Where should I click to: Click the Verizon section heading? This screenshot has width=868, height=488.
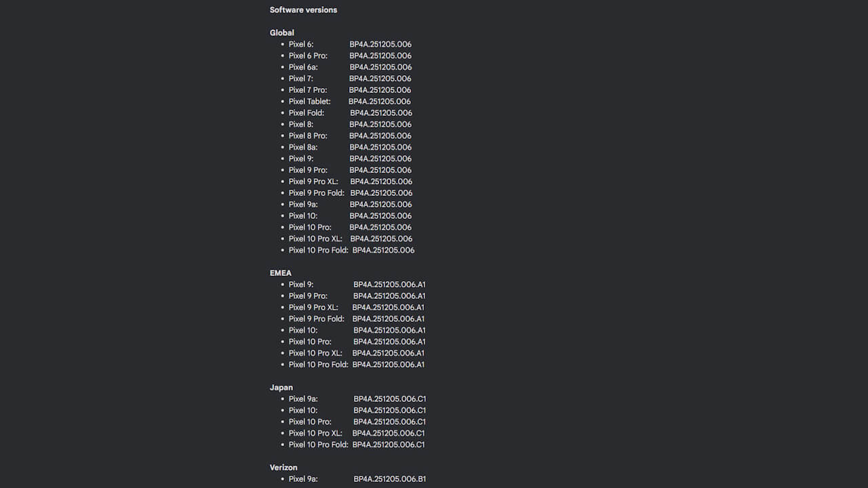pyautogui.click(x=283, y=468)
